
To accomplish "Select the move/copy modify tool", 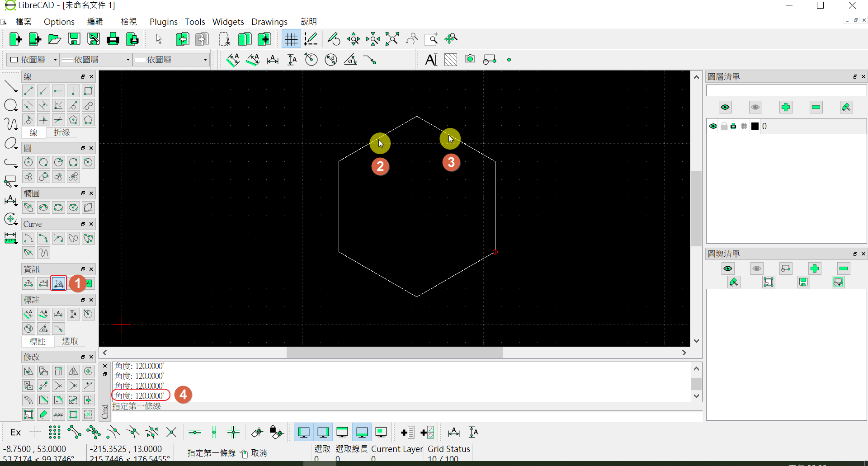I will [x=28, y=371].
